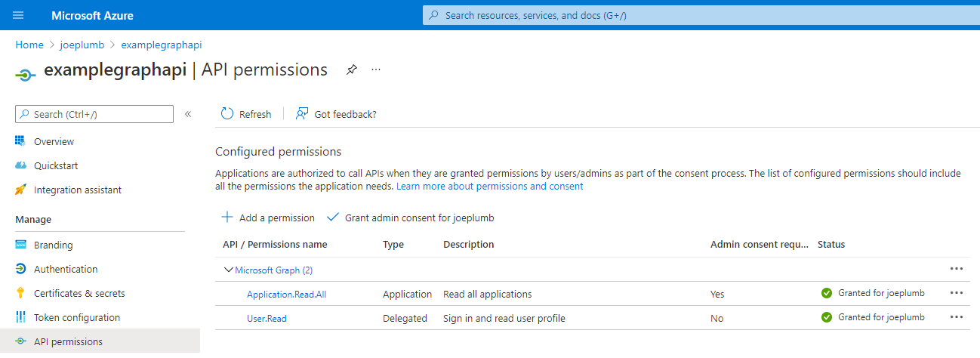Focus the sidebar Search (Ctrl+/) field
Screen dimensions: 980x358
coord(94,114)
